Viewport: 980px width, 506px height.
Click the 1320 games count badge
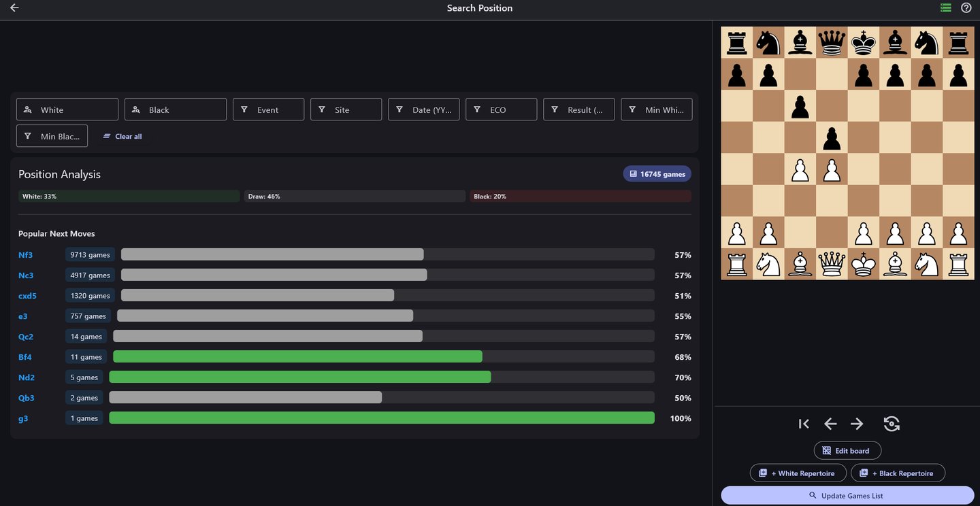[x=90, y=296]
